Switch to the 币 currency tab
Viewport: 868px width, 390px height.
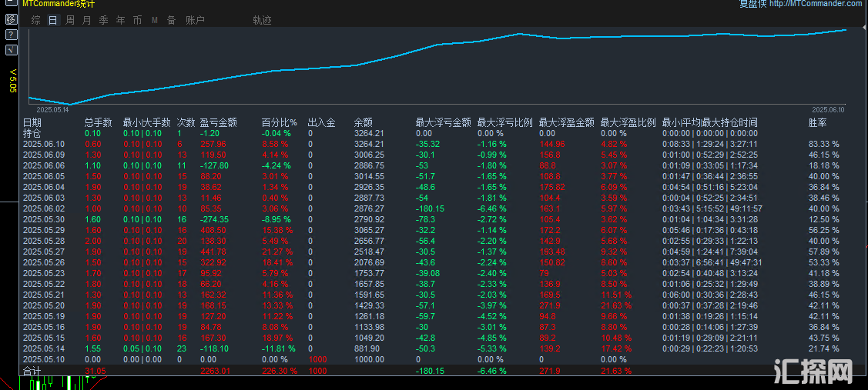137,21
